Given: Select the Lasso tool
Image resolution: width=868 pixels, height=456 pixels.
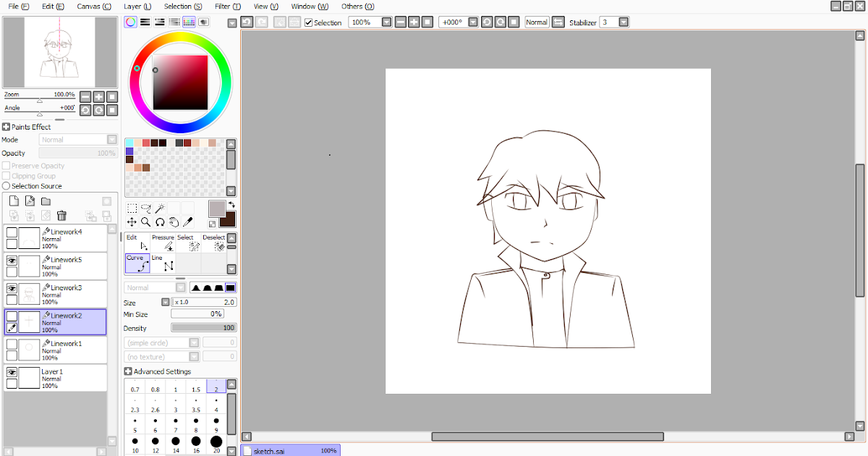Looking at the screenshot, I should click(x=145, y=208).
